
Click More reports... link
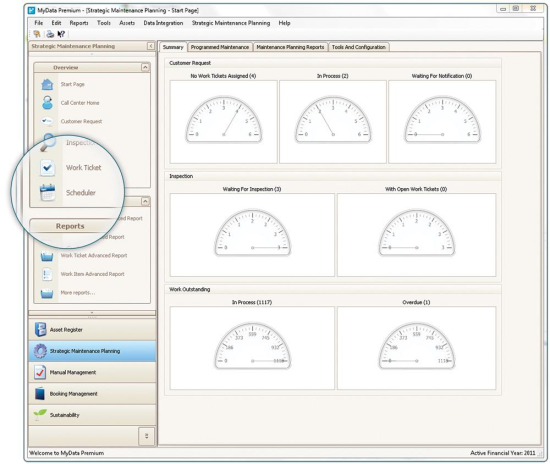(78, 293)
